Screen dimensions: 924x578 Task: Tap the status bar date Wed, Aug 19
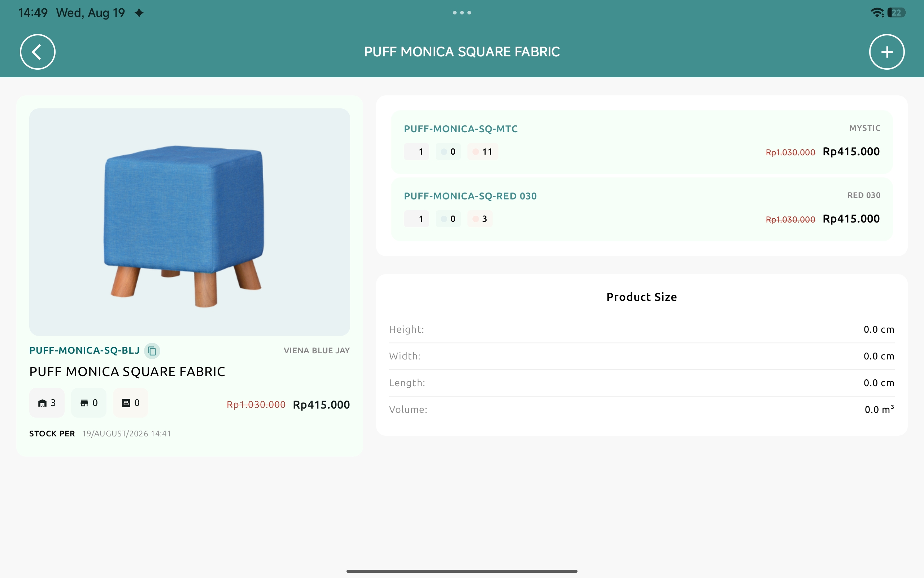tap(91, 13)
